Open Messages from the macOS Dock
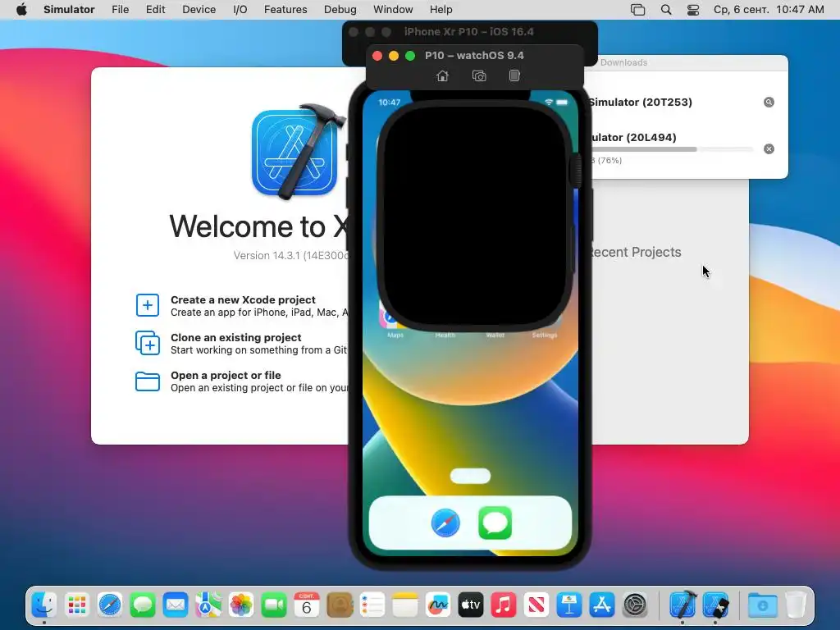840x630 pixels. tap(143, 605)
